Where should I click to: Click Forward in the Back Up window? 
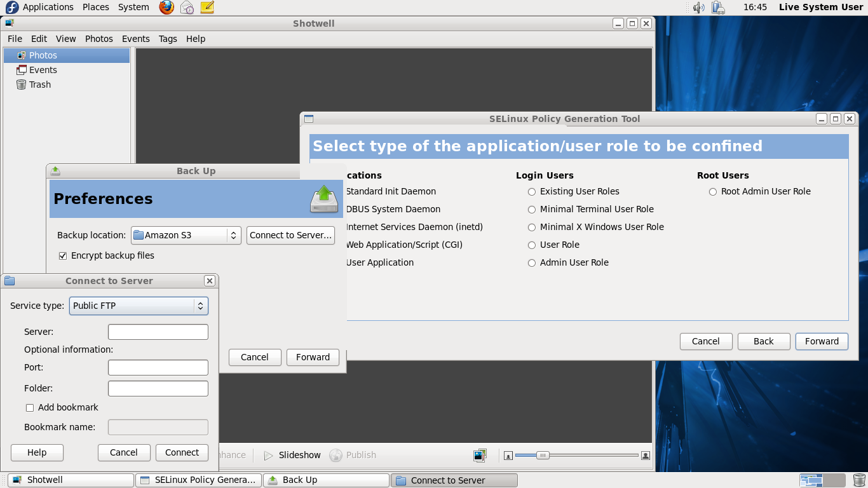(x=313, y=357)
